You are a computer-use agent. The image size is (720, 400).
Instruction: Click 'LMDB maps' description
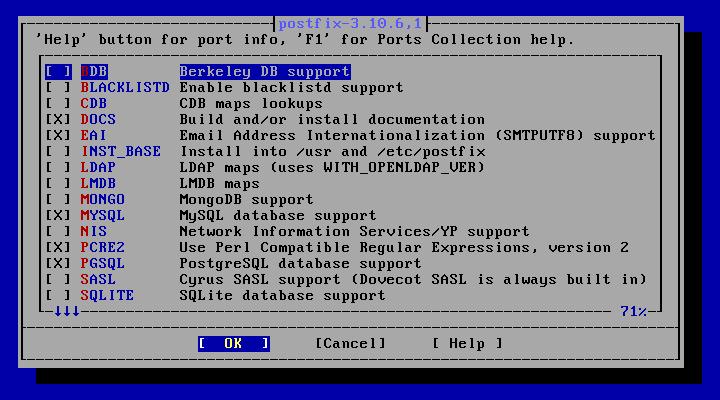(x=219, y=184)
